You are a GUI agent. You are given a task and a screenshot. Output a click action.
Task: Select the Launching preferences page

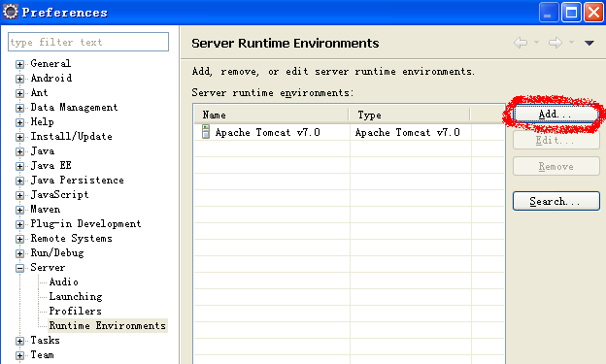coord(76,296)
